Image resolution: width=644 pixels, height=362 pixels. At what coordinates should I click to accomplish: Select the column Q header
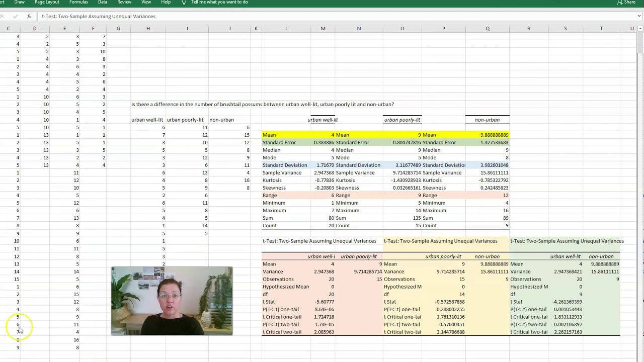tap(488, 29)
